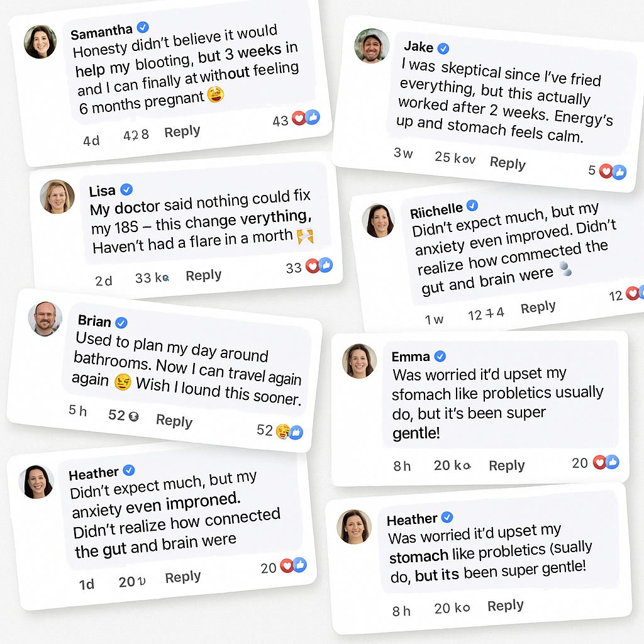Click Jake's profile photo with the cap
This screenshot has height=644, width=644.
(x=372, y=46)
